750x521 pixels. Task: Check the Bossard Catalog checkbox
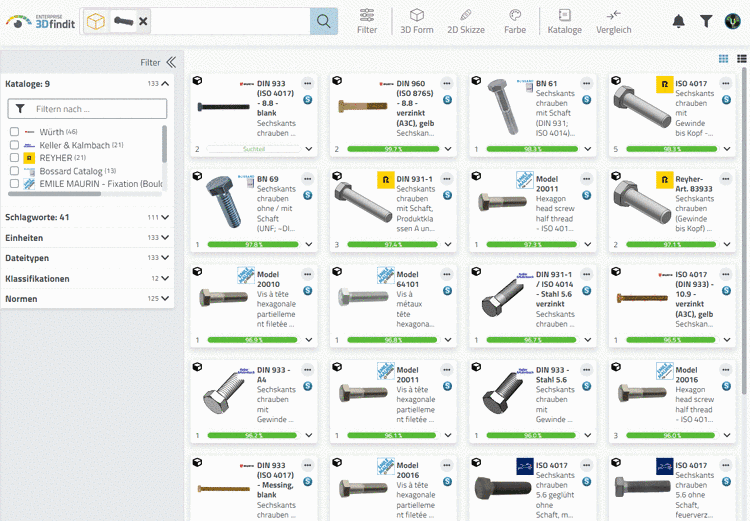point(14,171)
